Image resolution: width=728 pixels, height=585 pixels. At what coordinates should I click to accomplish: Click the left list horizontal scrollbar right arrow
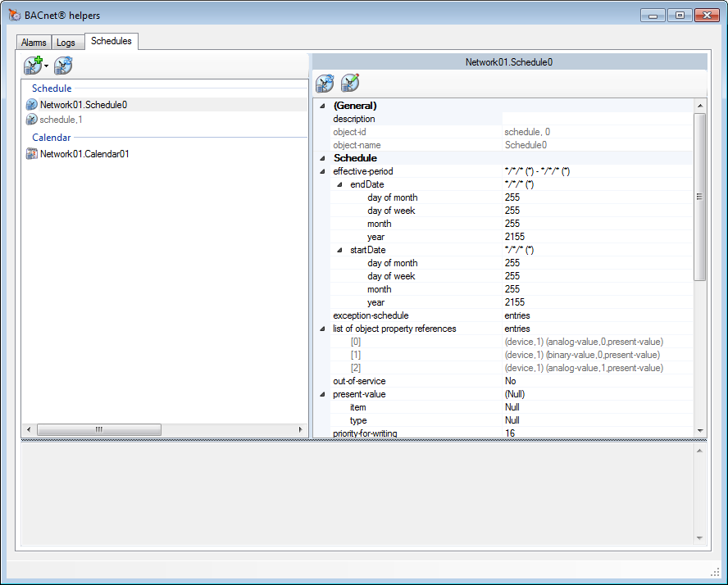[x=300, y=429]
